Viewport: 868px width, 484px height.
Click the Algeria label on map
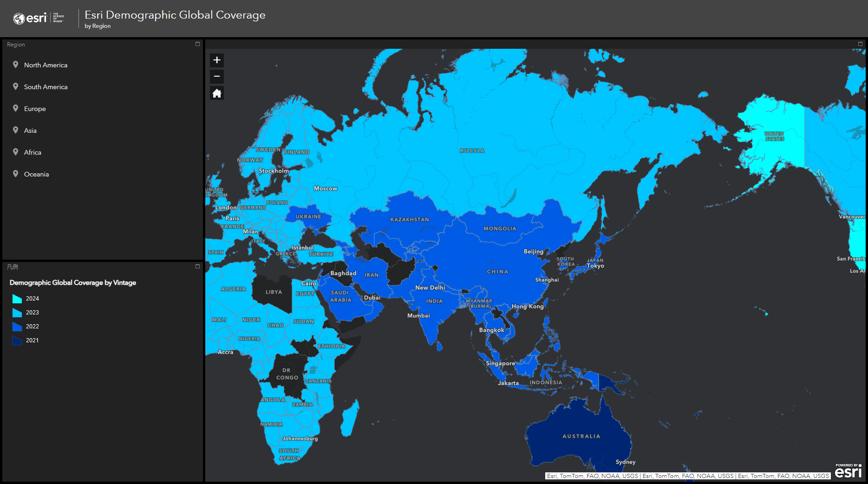click(233, 289)
